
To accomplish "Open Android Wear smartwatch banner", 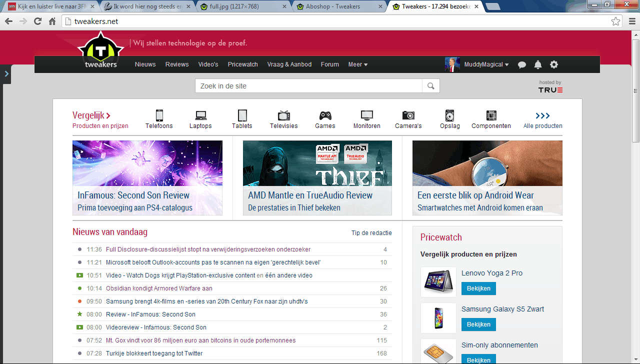I will coord(487,178).
